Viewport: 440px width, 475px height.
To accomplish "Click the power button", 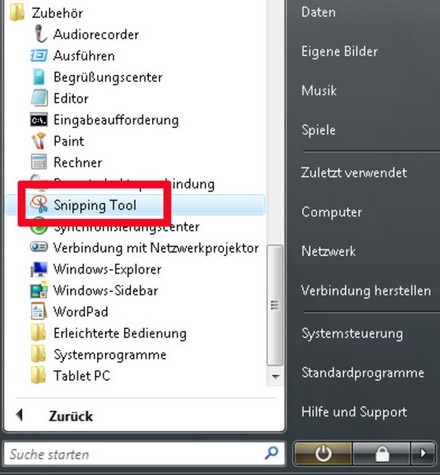I will tap(323, 454).
